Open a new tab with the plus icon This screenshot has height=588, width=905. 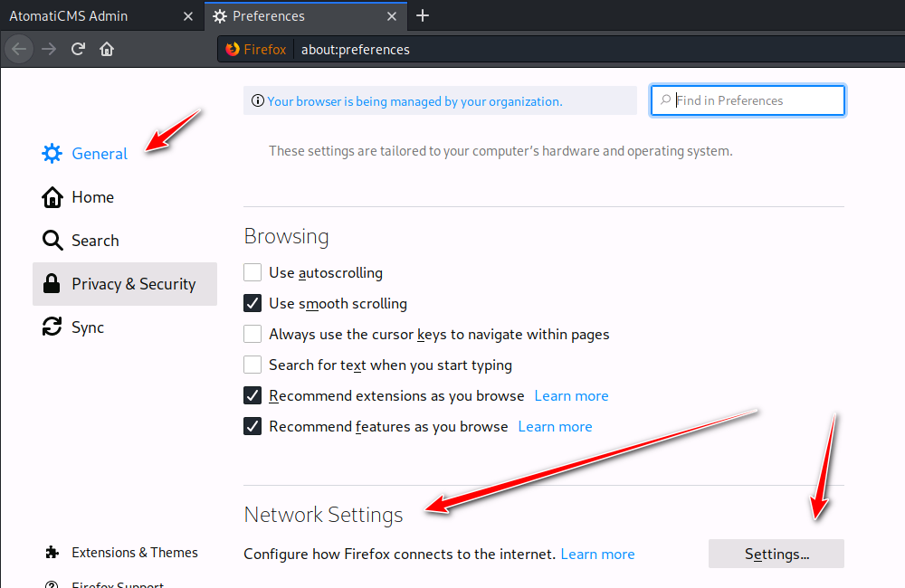pos(423,15)
